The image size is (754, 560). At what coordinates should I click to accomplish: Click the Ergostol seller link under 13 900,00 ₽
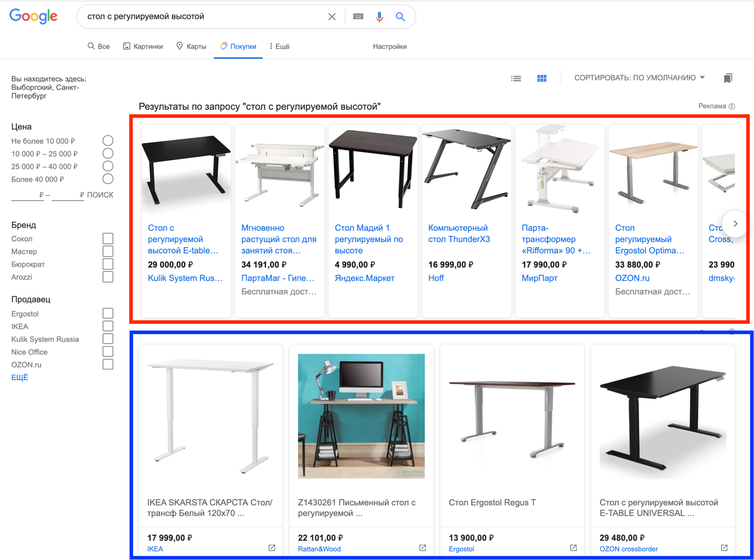tap(461, 549)
